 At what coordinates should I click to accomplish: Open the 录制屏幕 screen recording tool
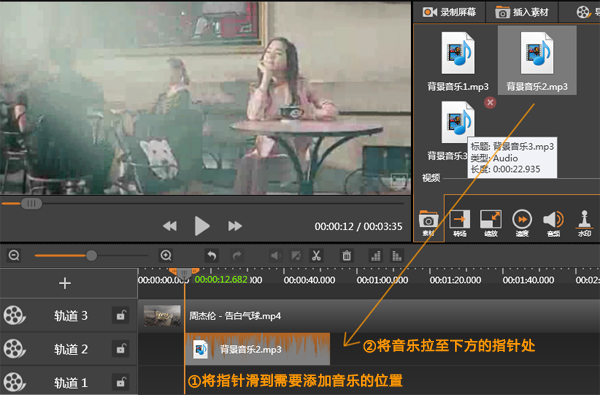[449, 12]
